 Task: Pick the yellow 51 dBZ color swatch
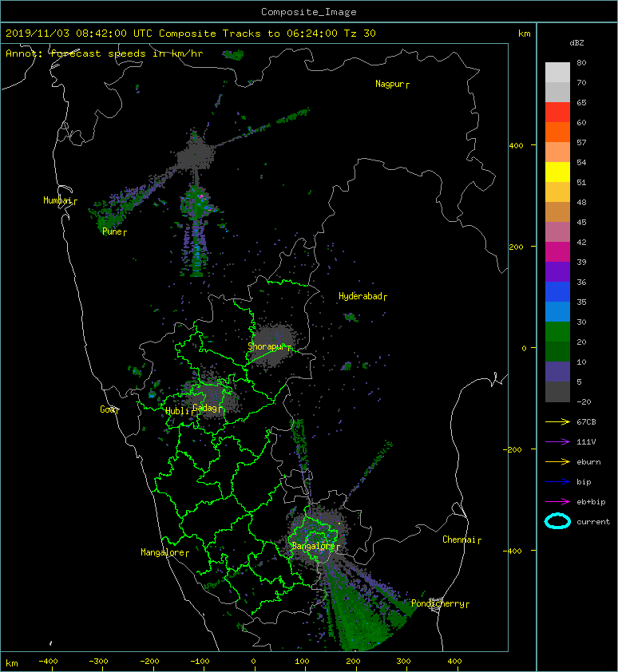[x=557, y=172]
